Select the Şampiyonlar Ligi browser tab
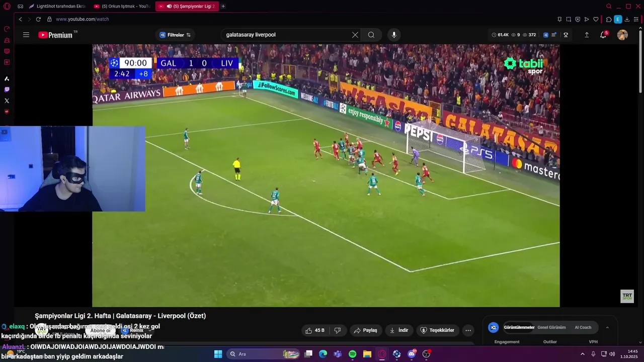The image size is (644, 362). click(187, 7)
